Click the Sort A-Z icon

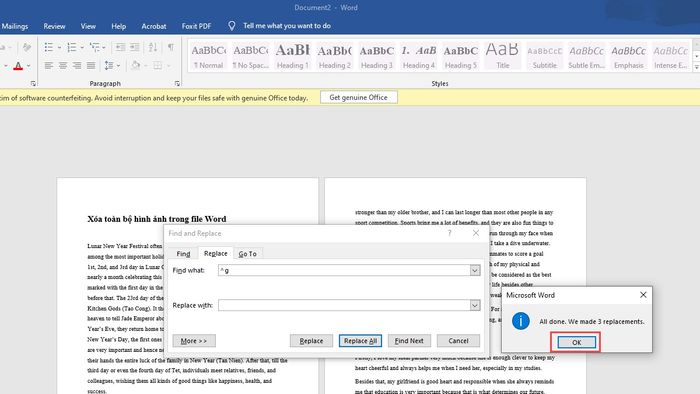click(x=153, y=47)
